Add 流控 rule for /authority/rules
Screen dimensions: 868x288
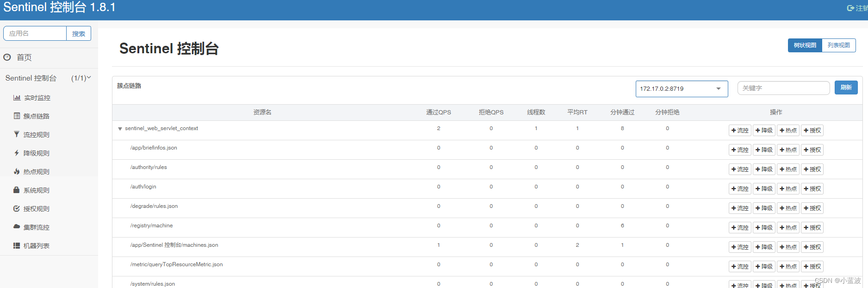tap(740, 169)
